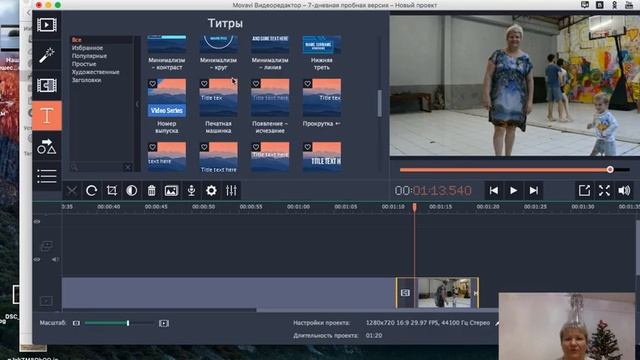Select the Избранное category
The width and height of the screenshot is (640, 360).
pos(87,48)
